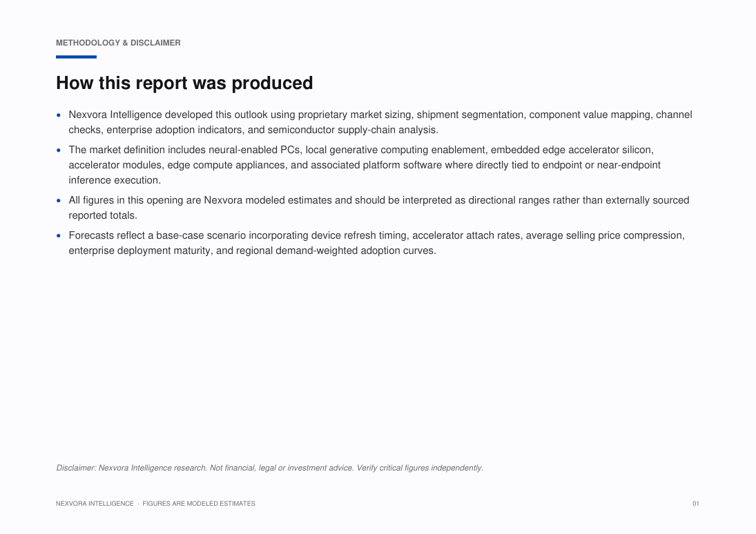Click the blue accent bar under the header
Screen dimensions: 756x534
pyautogui.click(x=76, y=57)
